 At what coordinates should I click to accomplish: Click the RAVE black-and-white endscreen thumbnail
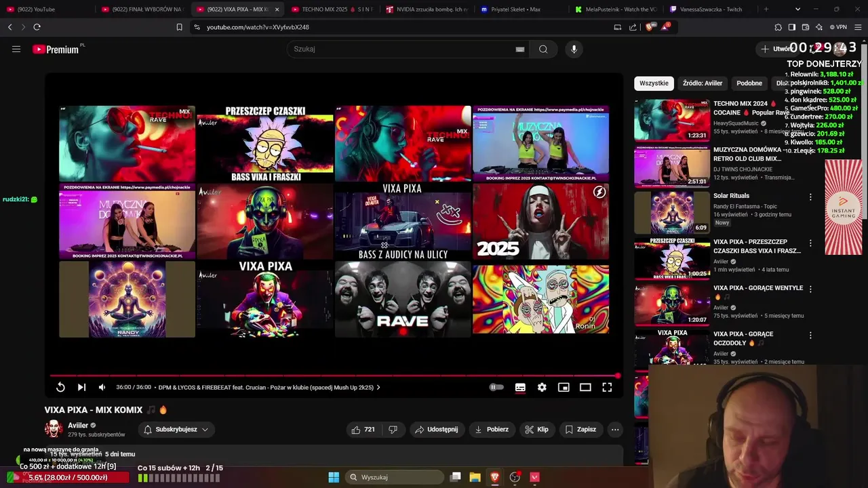[x=403, y=300]
